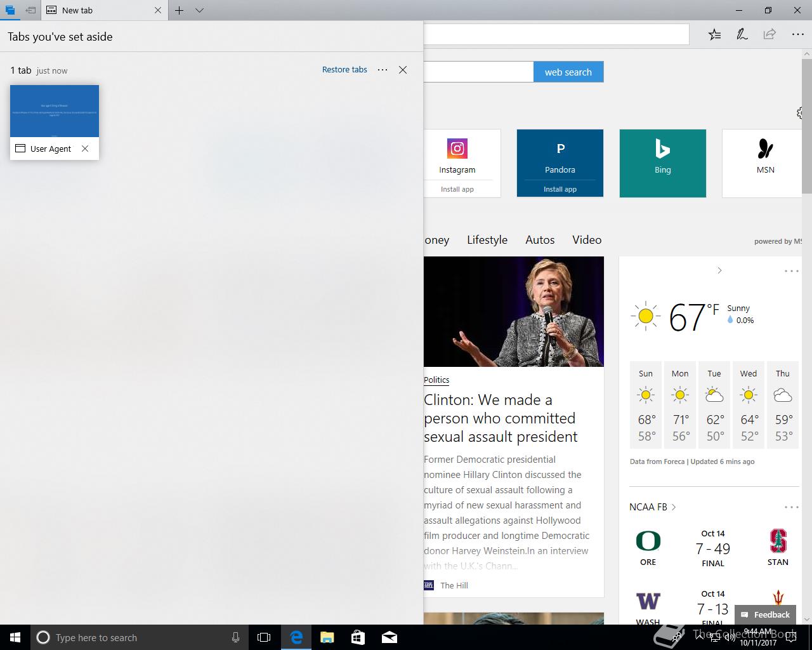Click The Hill source label
812x650 pixels.
click(x=454, y=585)
